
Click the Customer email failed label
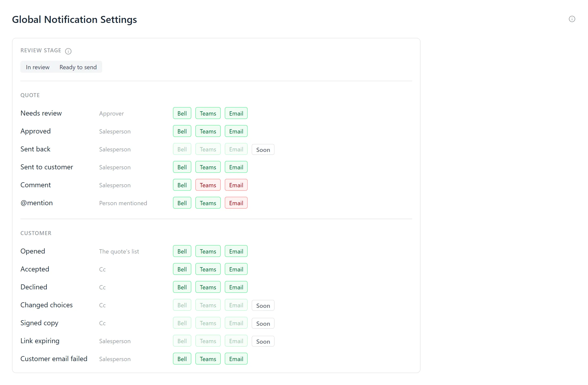[x=54, y=359]
